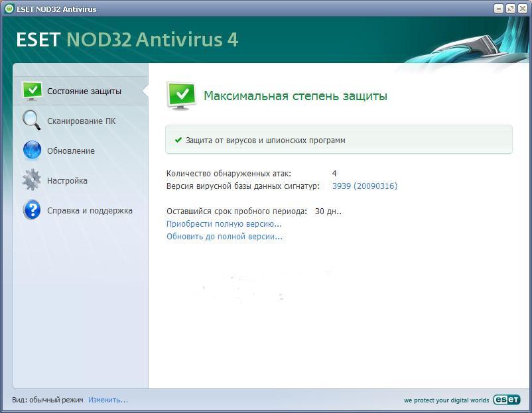
Task: Click the Приобрести полную версию link
Action: coord(224,224)
